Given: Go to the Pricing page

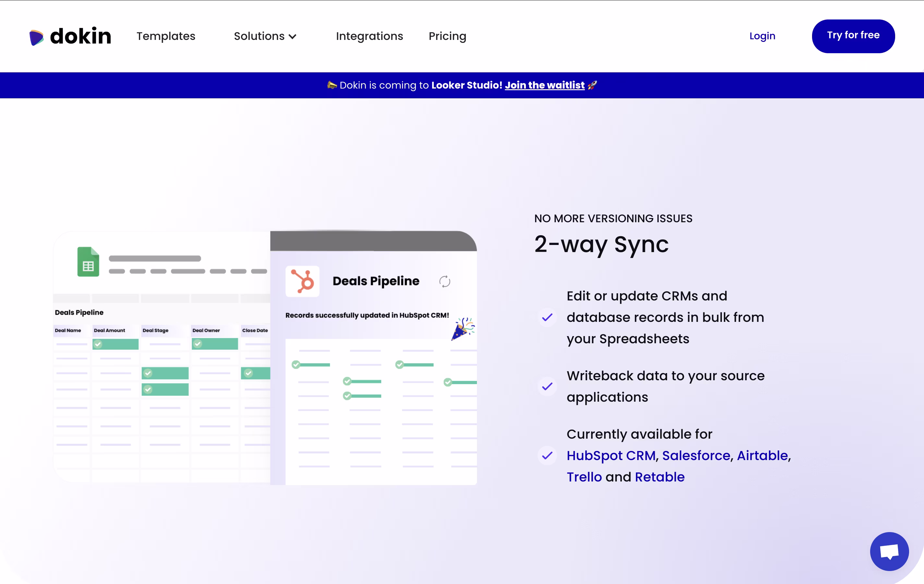Looking at the screenshot, I should pyautogui.click(x=447, y=36).
